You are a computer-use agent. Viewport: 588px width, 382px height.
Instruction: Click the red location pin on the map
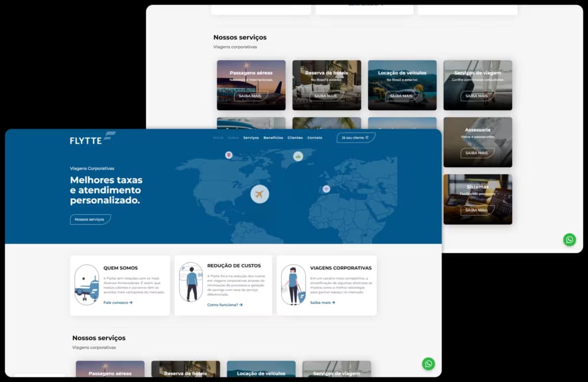229,155
